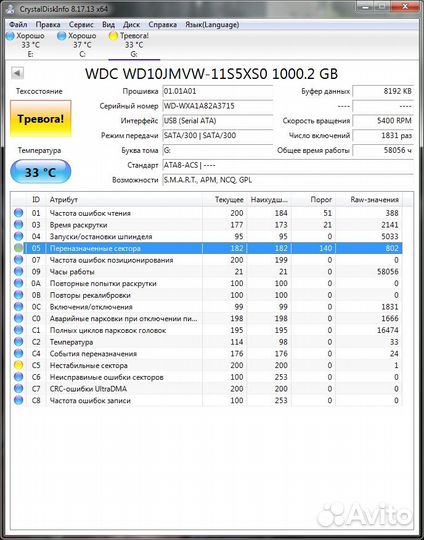Click the Режим передачи field SATA/300
424x540 pixels.
[217, 135]
